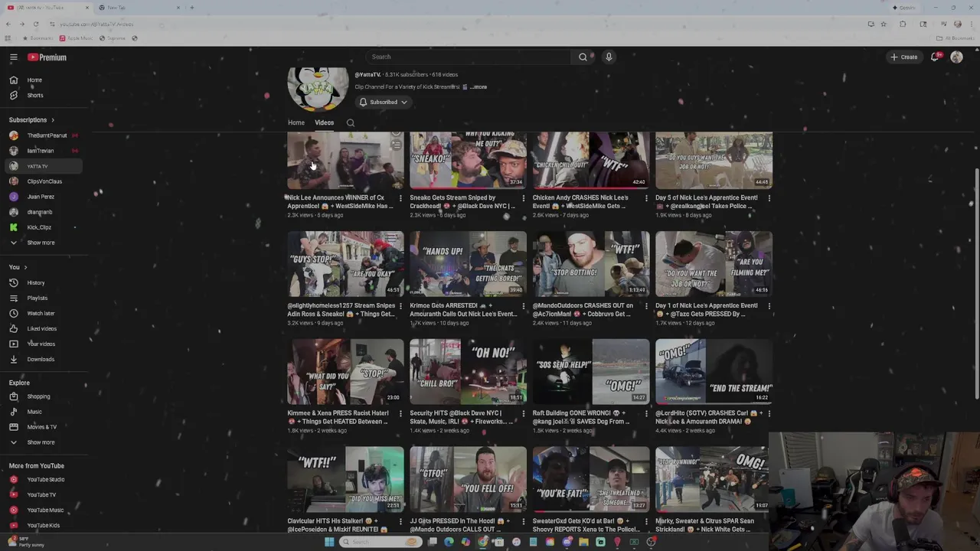
Task: Bookmark page with star icon
Action: [884, 24]
